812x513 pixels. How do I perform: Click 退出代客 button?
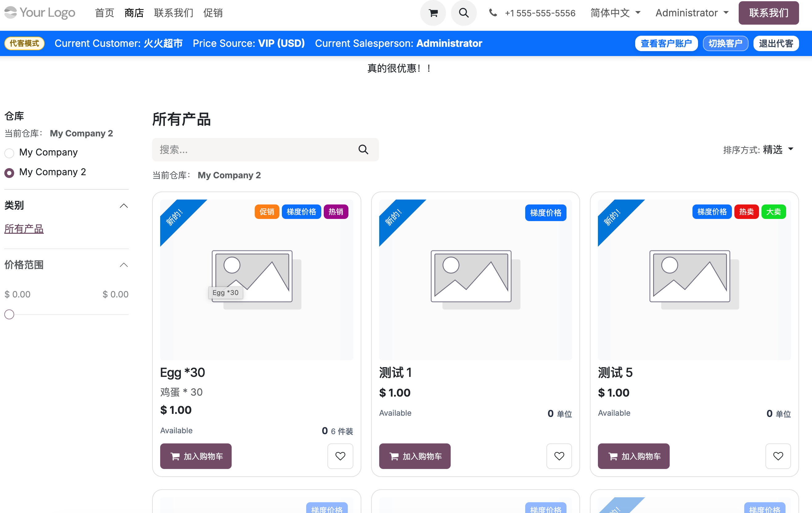pos(776,43)
